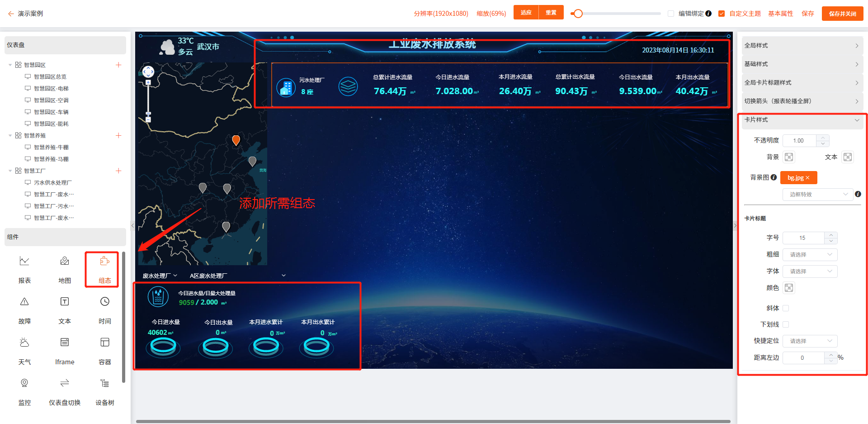Select the 天气 weather component icon
868x424 pixels.
coord(24,342)
